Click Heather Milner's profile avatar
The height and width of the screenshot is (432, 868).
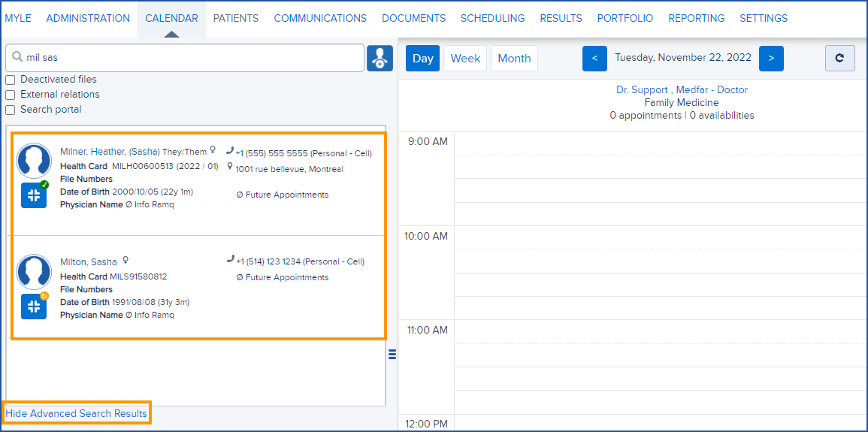point(34,161)
